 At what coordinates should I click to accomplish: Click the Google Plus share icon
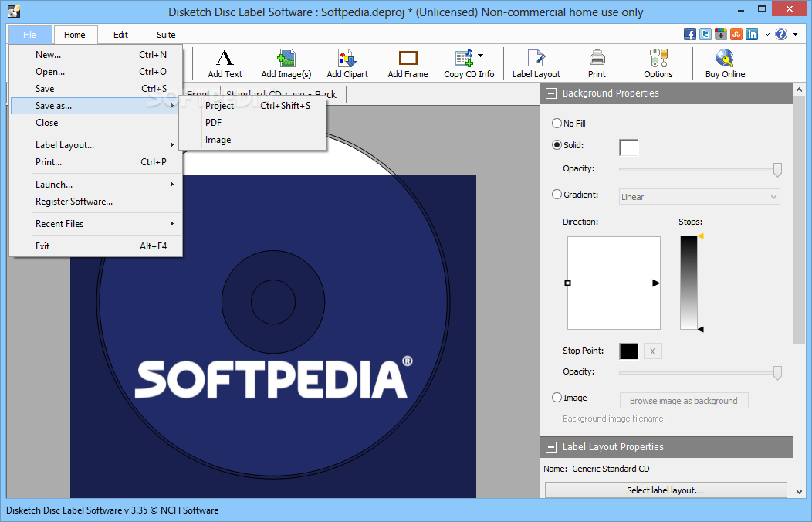tap(721, 34)
